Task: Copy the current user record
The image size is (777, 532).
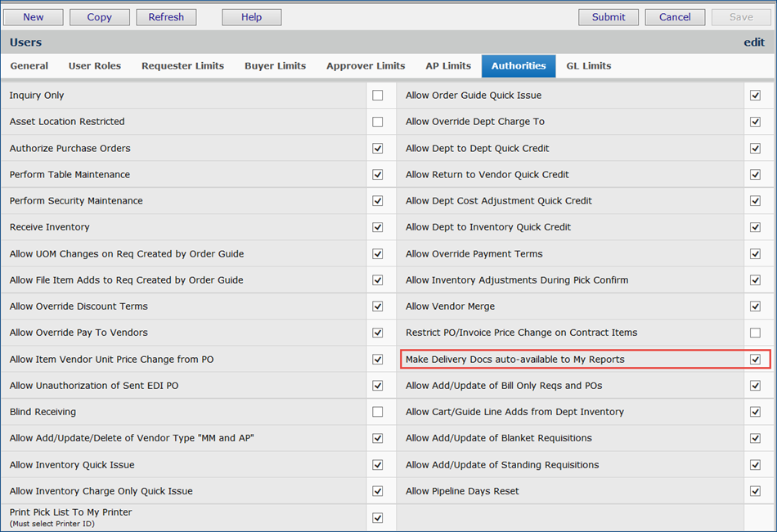Action: pos(100,17)
